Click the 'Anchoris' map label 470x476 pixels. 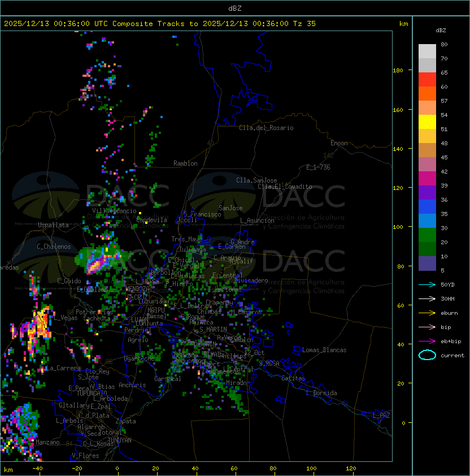[x=132, y=385]
